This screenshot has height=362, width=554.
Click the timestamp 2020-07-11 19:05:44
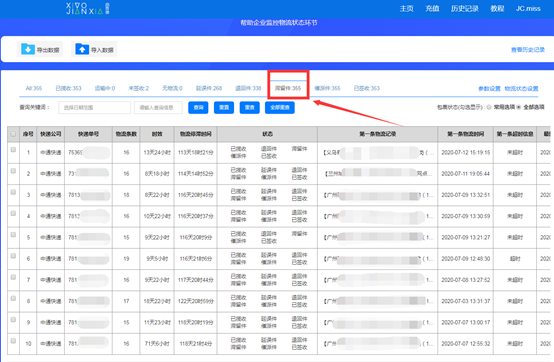(x=466, y=174)
